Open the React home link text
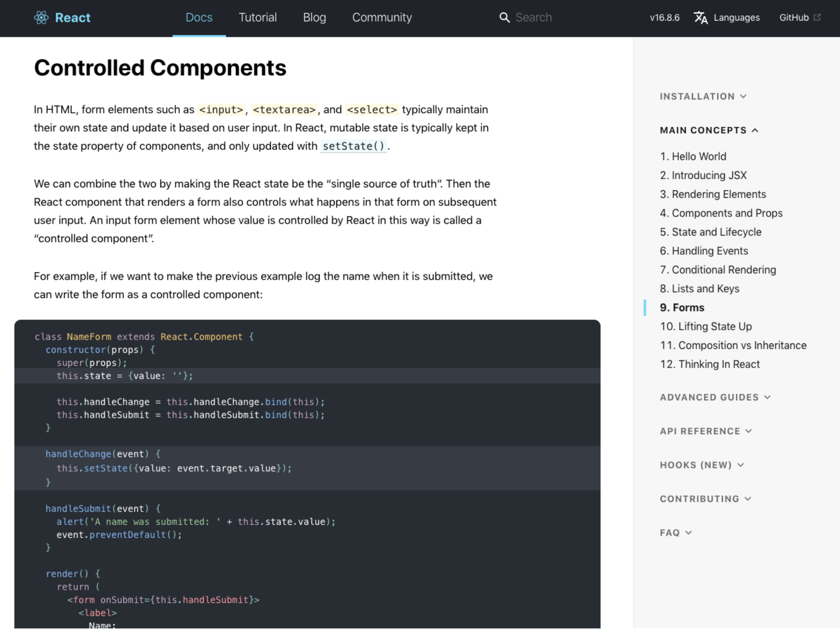Screen dimensions: 840x632 pos(73,18)
